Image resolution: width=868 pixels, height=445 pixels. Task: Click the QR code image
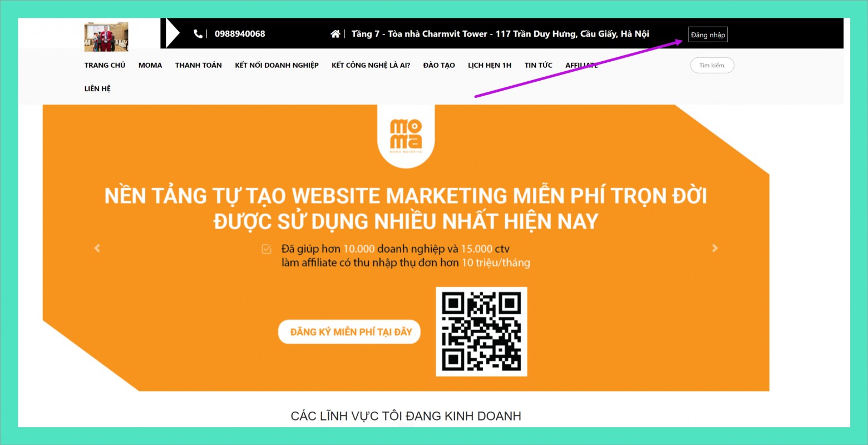(x=481, y=332)
